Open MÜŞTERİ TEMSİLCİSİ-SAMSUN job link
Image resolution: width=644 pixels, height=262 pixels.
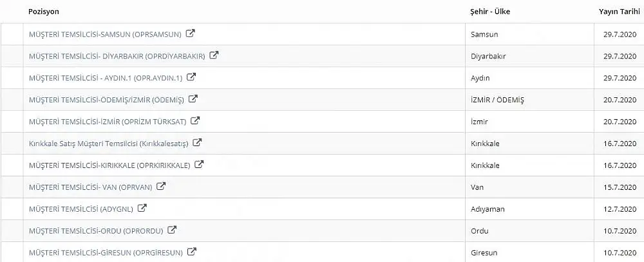(x=105, y=35)
